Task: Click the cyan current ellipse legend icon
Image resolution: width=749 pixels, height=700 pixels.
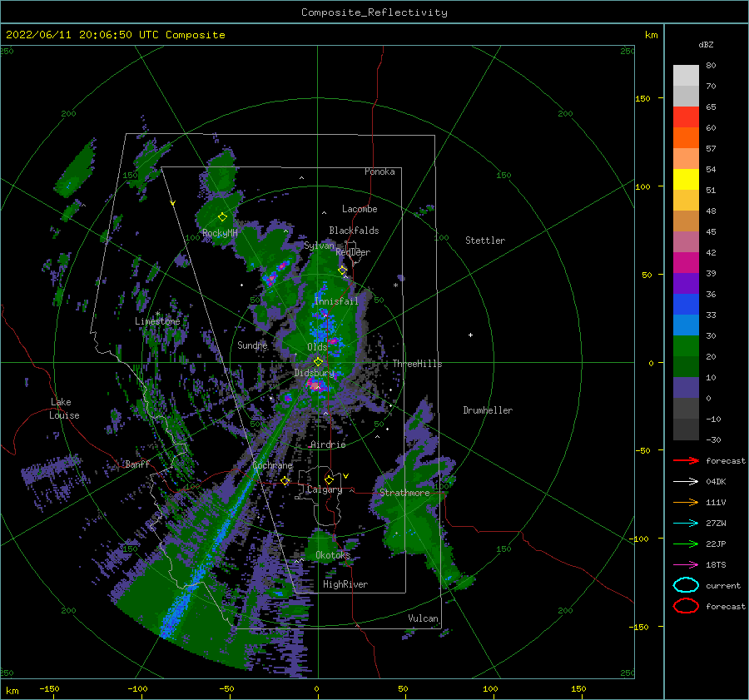Action: click(x=686, y=585)
